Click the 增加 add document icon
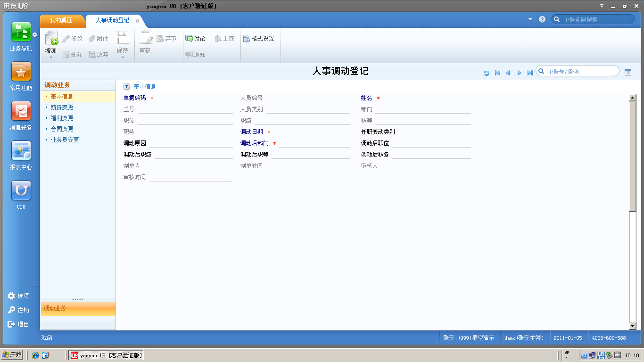Screen dimensions: 644x362 point(51,38)
